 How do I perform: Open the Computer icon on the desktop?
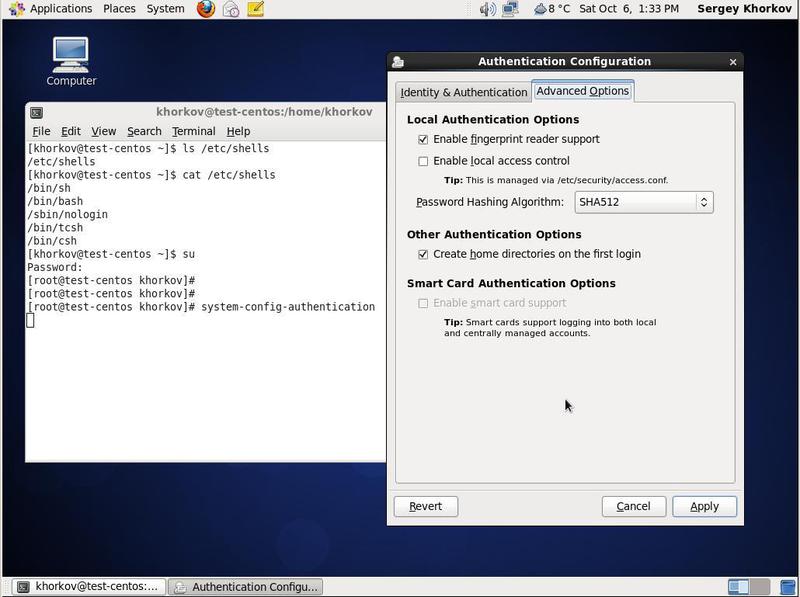click(70, 55)
